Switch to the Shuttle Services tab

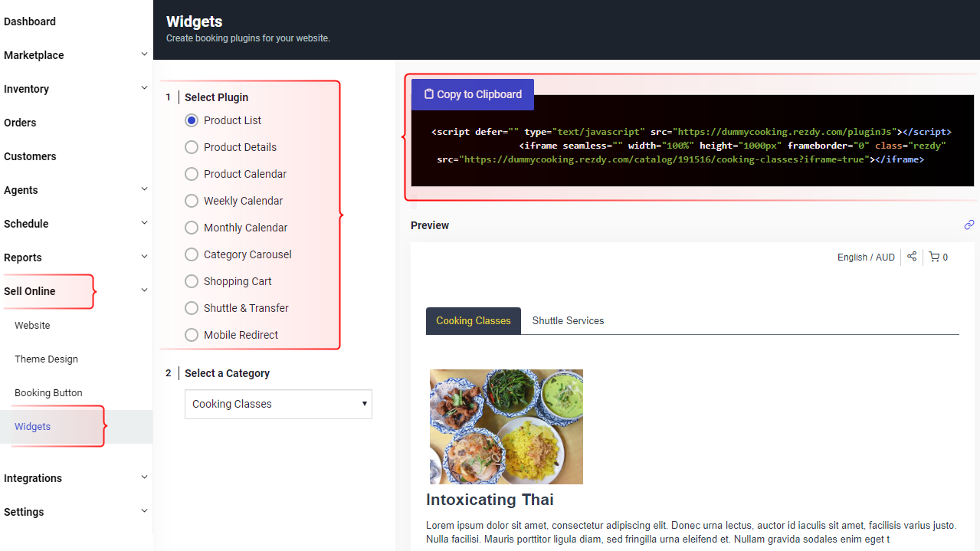click(568, 321)
